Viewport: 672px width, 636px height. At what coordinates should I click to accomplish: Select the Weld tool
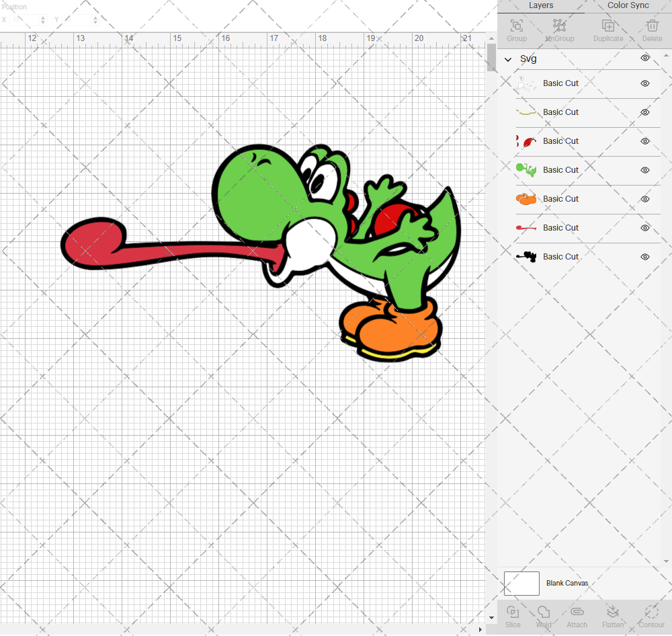click(544, 612)
